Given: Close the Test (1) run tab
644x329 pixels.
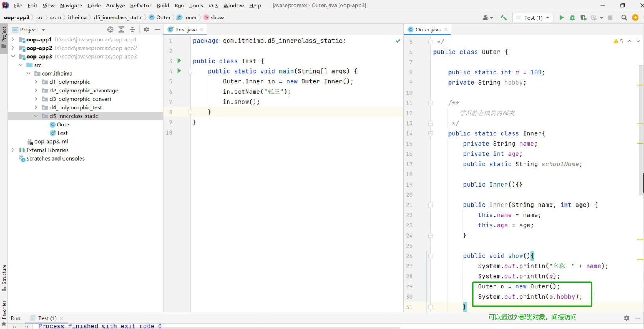Looking at the screenshot, I should click(x=61, y=318).
